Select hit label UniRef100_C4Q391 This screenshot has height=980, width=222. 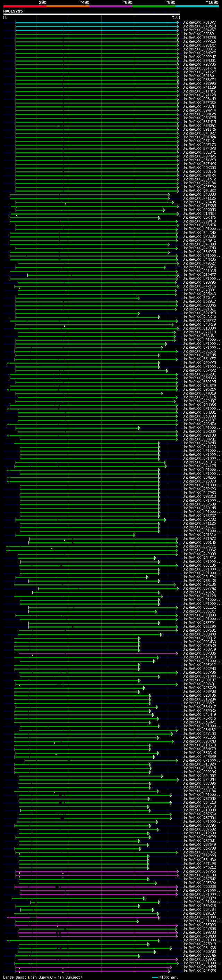pyautogui.click(x=199, y=290)
